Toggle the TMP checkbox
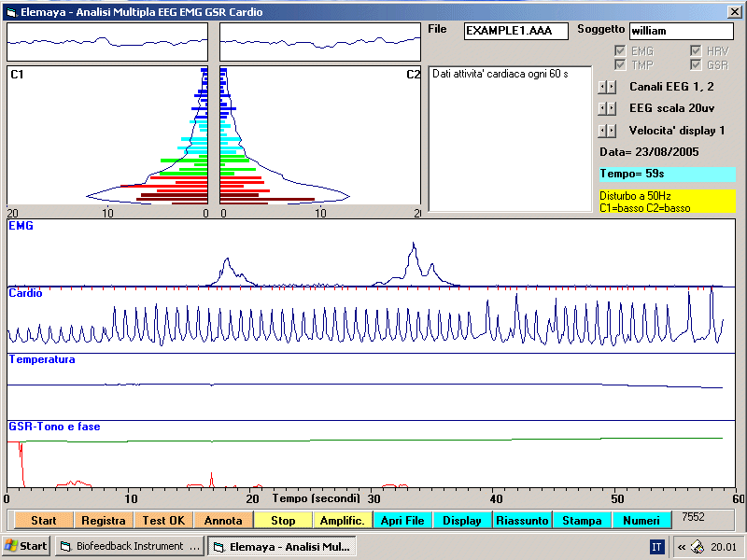 click(x=621, y=65)
